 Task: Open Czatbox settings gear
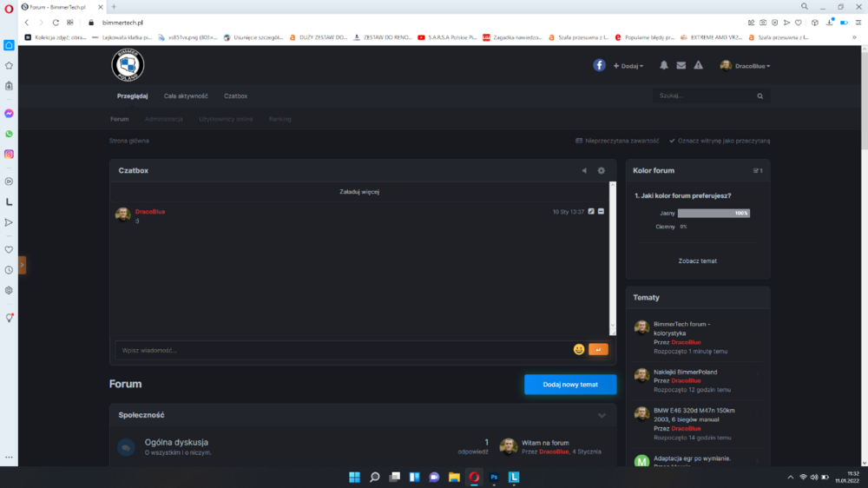click(602, 170)
